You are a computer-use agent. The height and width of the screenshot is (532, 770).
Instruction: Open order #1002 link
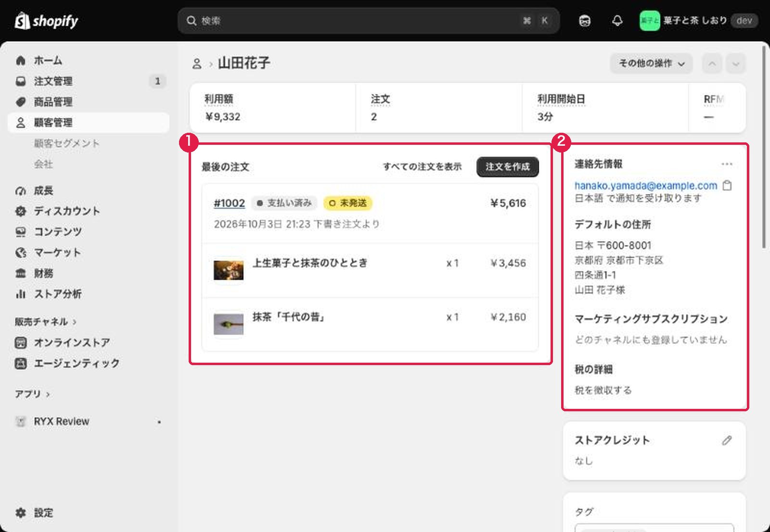[x=229, y=203]
